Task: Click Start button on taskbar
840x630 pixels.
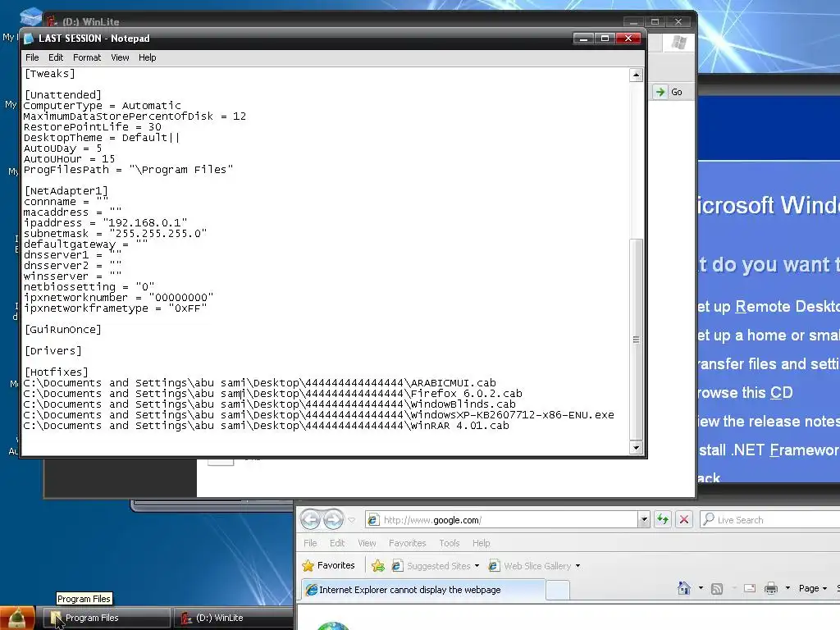Action: [x=17, y=619]
